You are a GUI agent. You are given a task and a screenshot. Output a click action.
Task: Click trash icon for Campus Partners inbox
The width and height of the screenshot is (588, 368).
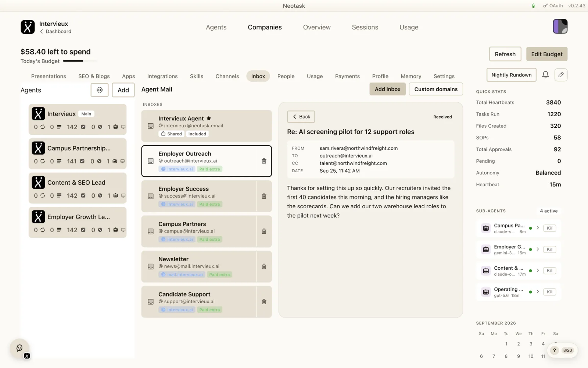[264, 231]
